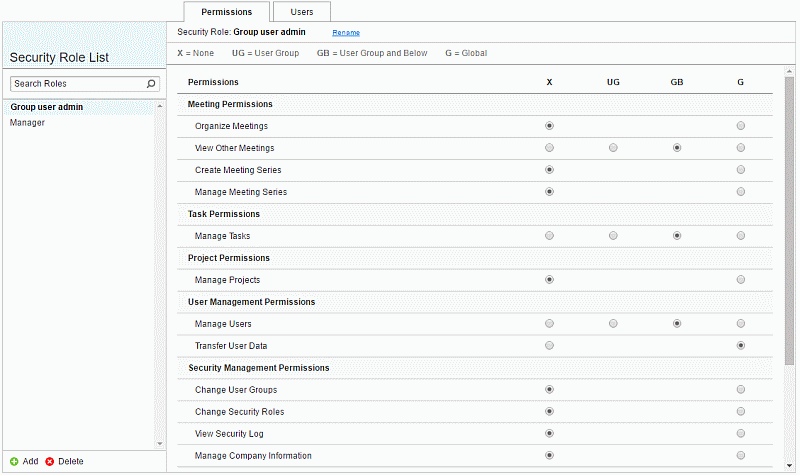Open the Permissions tab
800x475 pixels.
pos(226,12)
